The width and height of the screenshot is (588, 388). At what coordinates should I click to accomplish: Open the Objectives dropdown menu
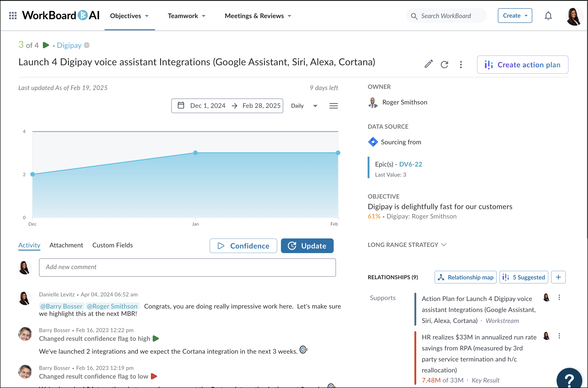[129, 16]
